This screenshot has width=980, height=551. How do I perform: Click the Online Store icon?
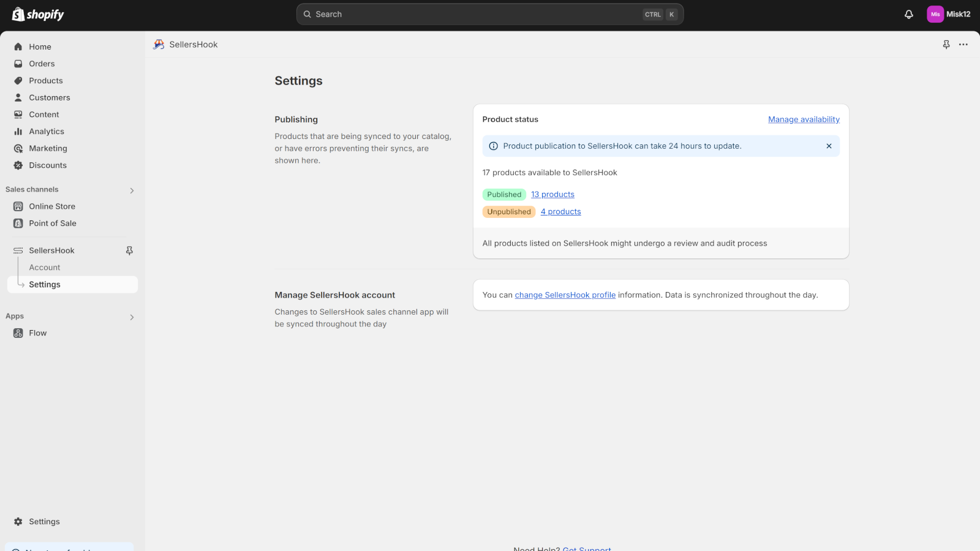(18, 206)
